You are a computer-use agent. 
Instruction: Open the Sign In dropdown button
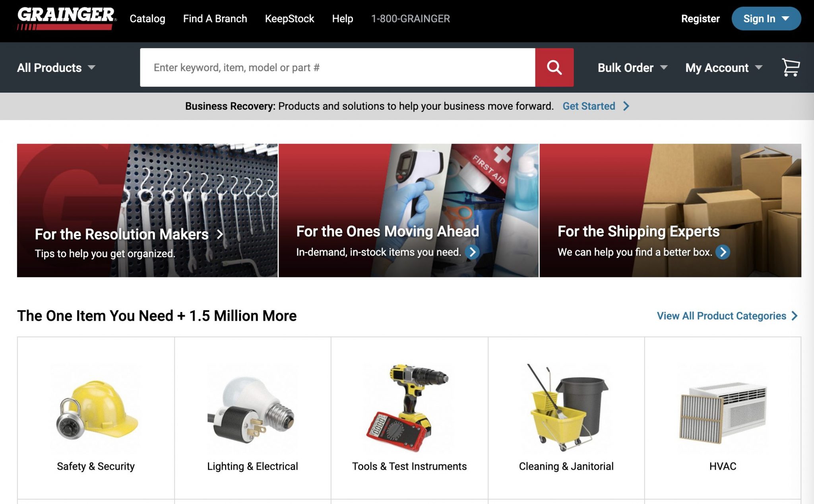coord(766,19)
